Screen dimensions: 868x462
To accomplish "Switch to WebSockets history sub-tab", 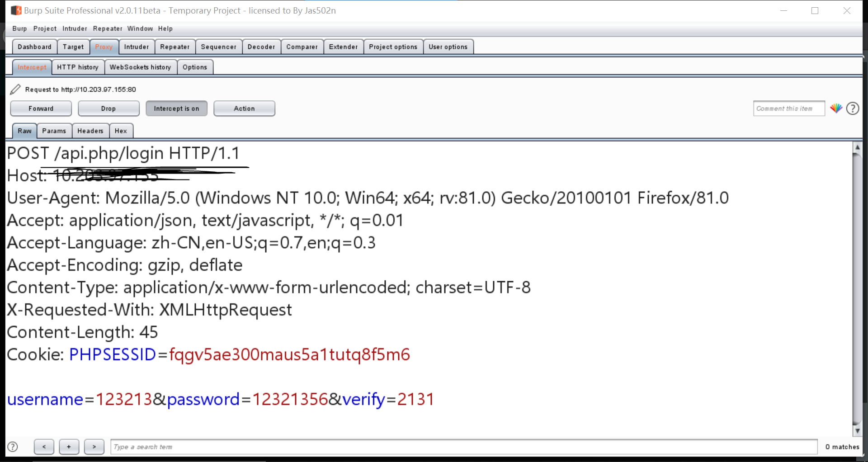I will pyautogui.click(x=141, y=67).
